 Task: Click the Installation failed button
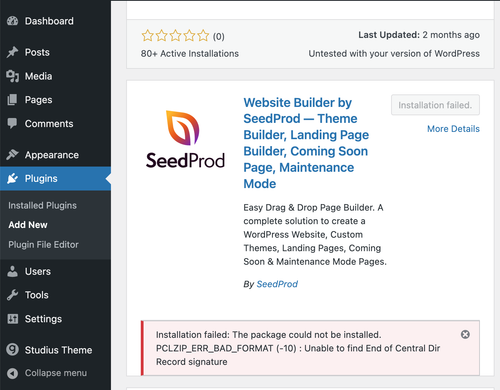(435, 105)
